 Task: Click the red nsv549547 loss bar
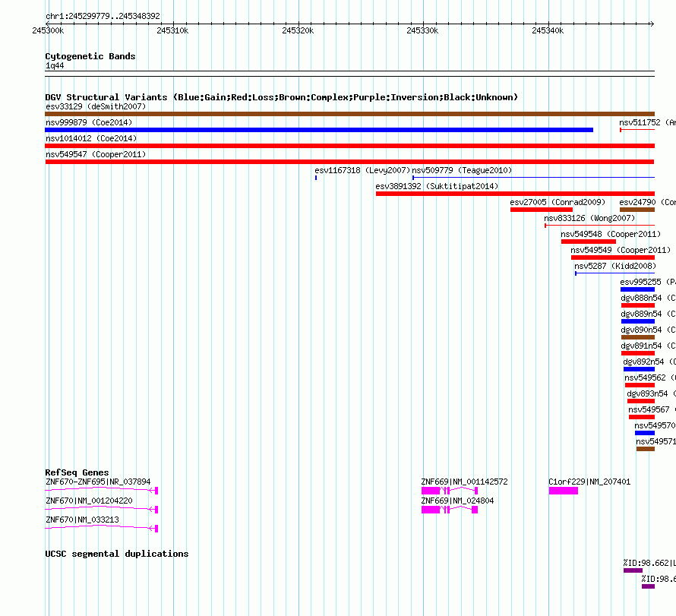pyautogui.click(x=349, y=162)
